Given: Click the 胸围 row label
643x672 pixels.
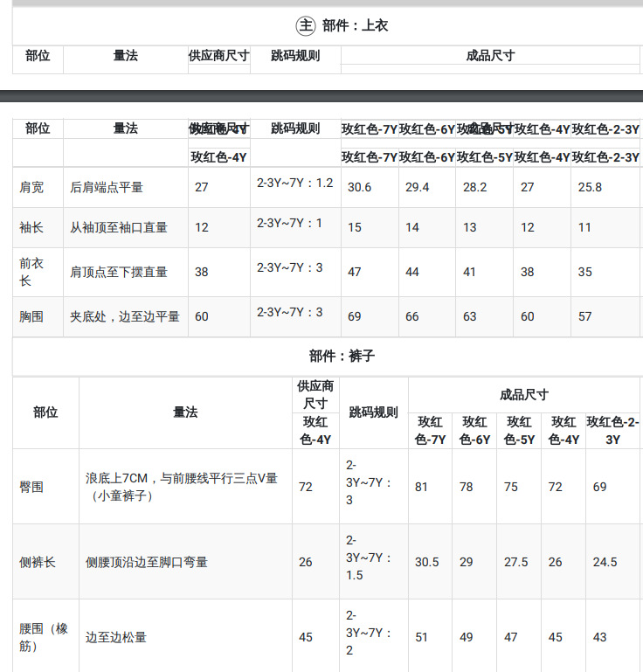Looking at the screenshot, I should pyautogui.click(x=31, y=316).
